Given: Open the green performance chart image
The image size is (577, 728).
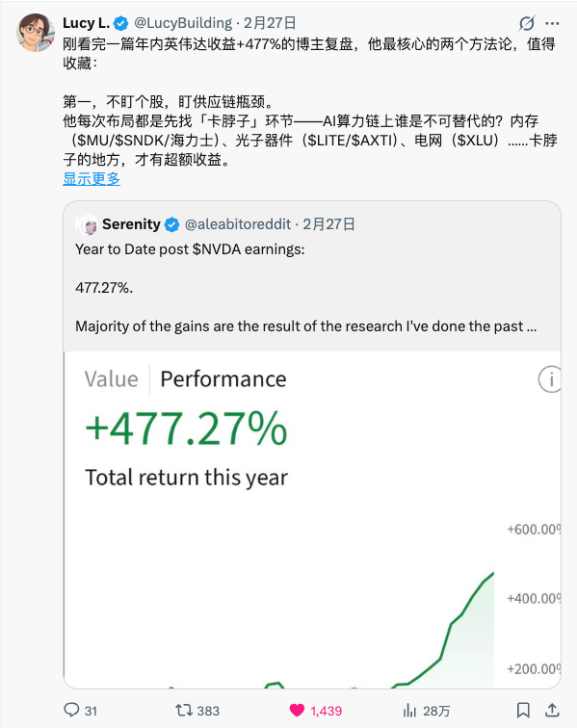Looking at the screenshot, I should 312,520.
